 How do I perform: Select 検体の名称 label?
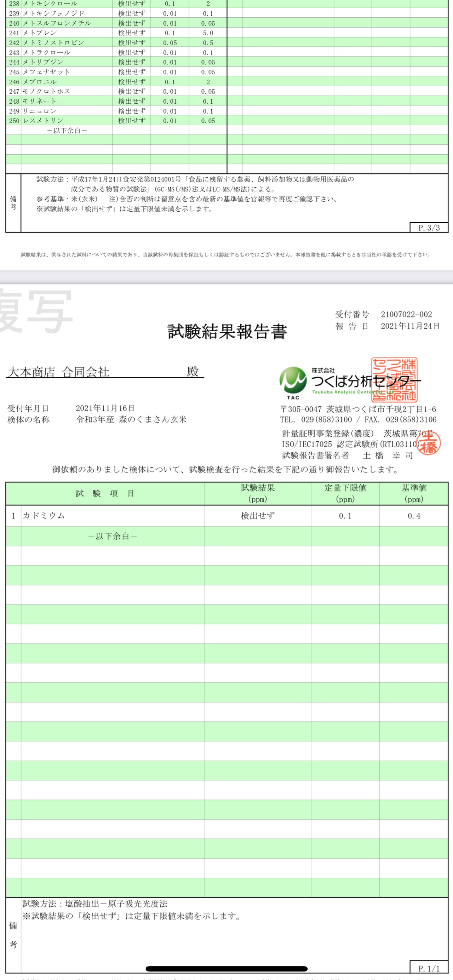[x=29, y=420]
